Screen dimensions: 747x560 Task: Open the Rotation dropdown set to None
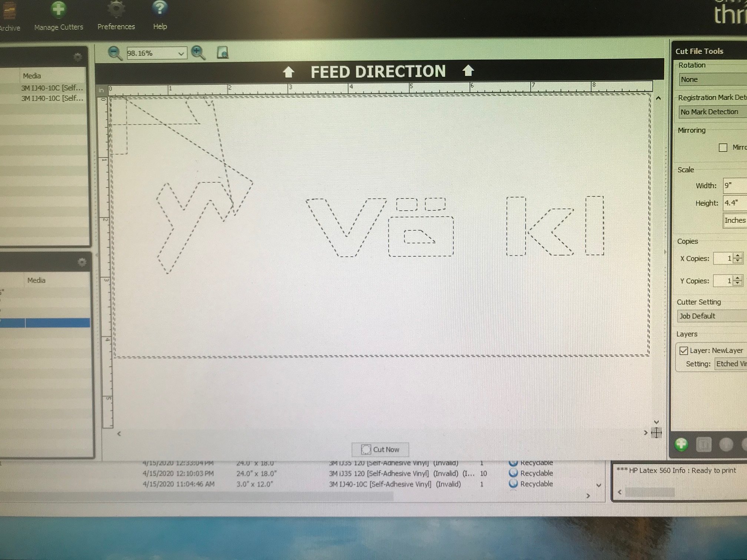pos(713,79)
